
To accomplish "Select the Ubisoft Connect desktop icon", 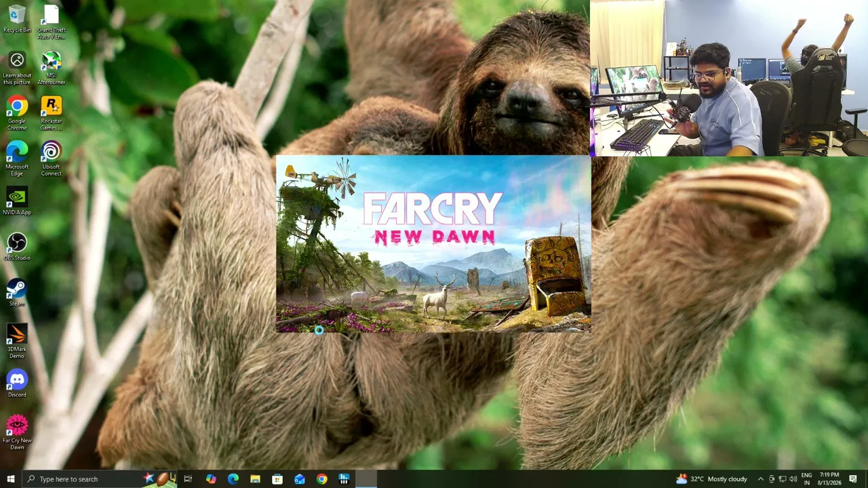I will [52, 159].
